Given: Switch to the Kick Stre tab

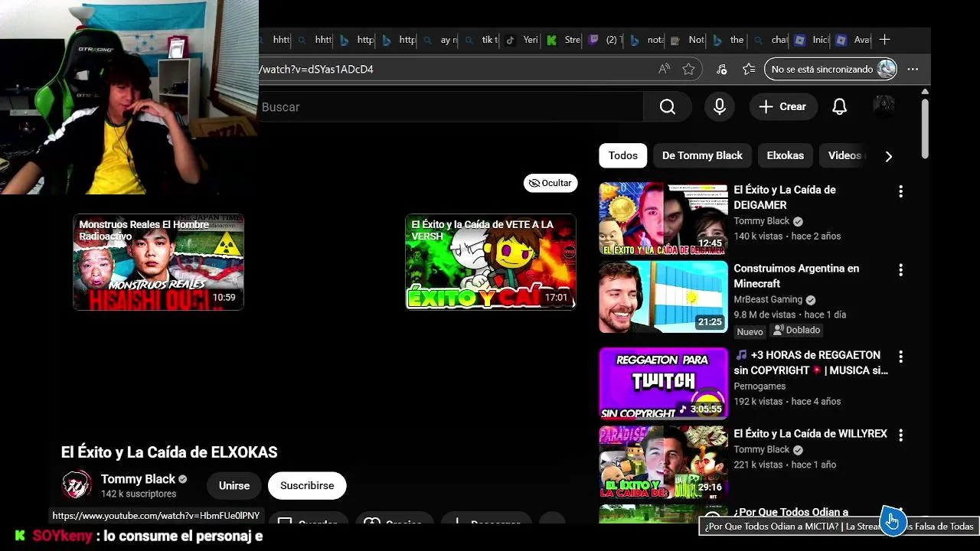Looking at the screenshot, I should (563, 40).
